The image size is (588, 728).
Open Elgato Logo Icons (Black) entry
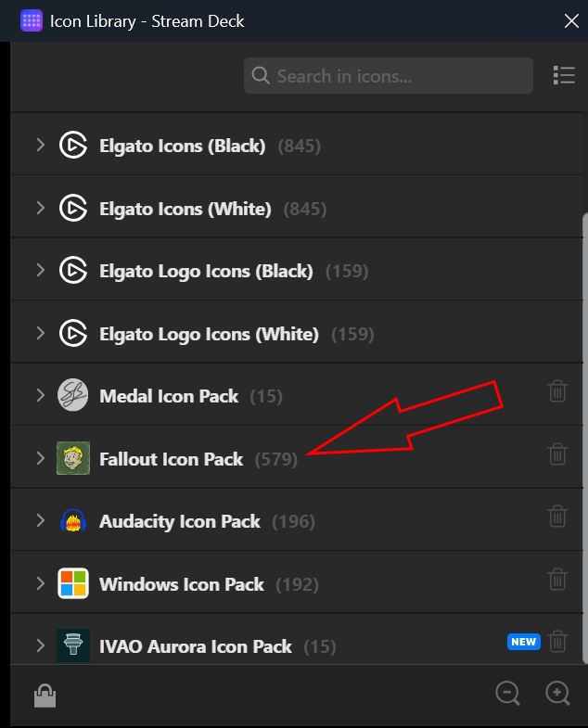tap(206, 271)
